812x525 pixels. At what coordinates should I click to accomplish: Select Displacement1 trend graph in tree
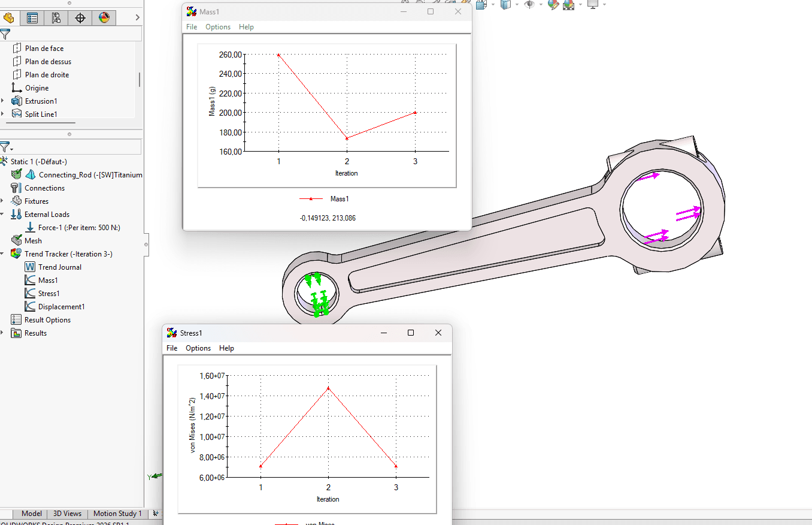(61, 307)
